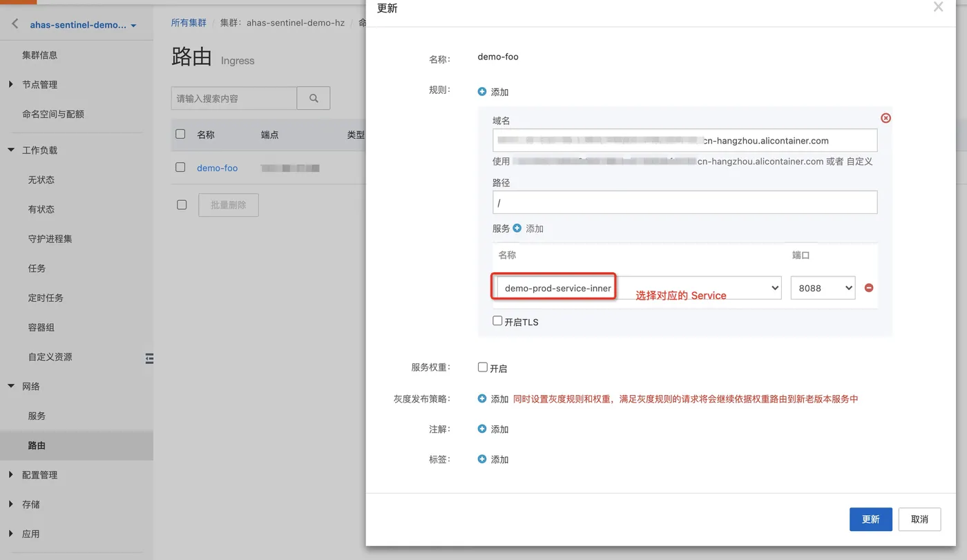This screenshot has height=560, width=967.
Task: Click the 类型 column header
Action: 356,135
